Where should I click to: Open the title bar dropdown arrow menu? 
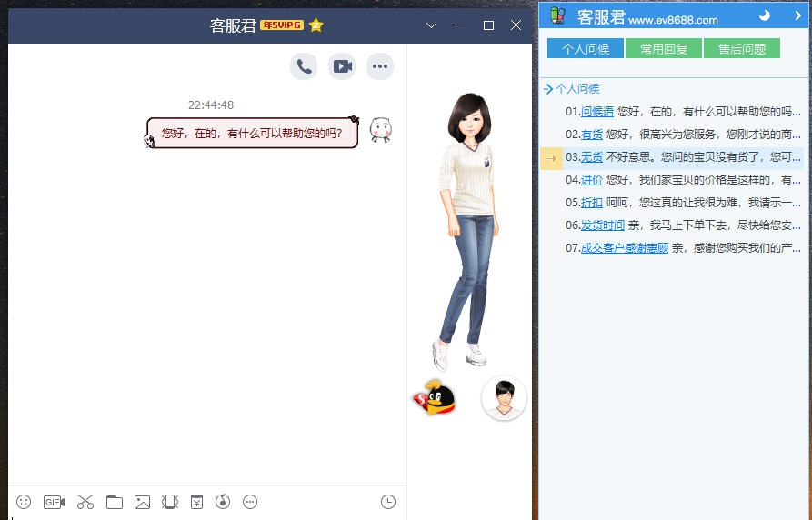[432, 25]
